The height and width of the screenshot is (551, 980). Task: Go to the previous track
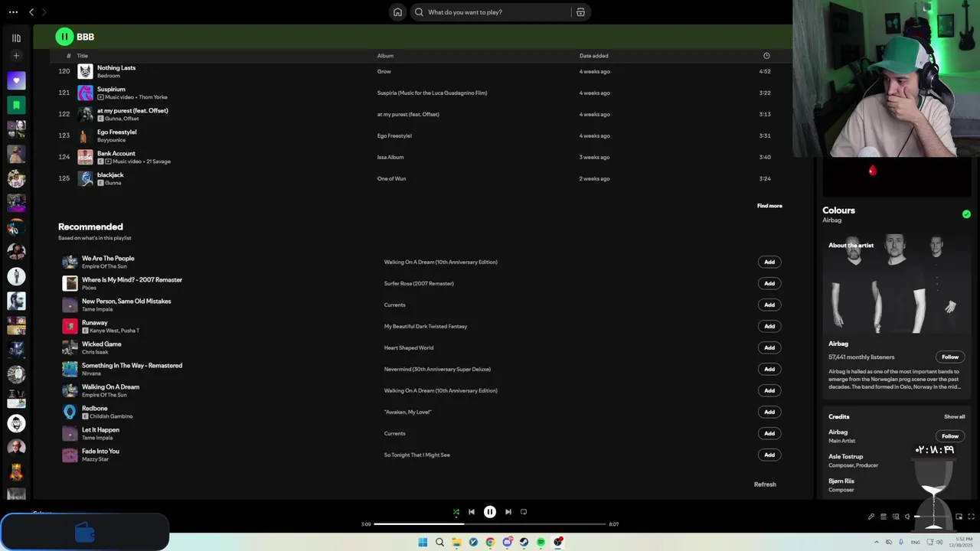click(x=472, y=512)
